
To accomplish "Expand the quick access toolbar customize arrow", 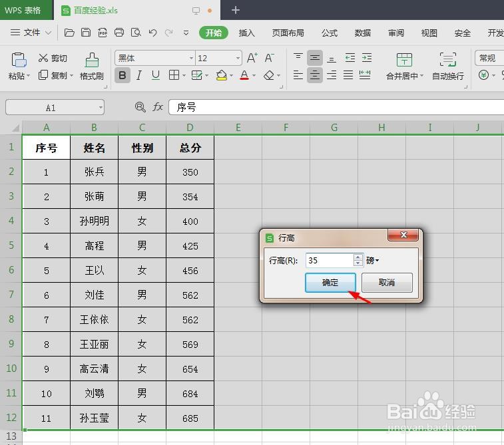I will [x=186, y=33].
